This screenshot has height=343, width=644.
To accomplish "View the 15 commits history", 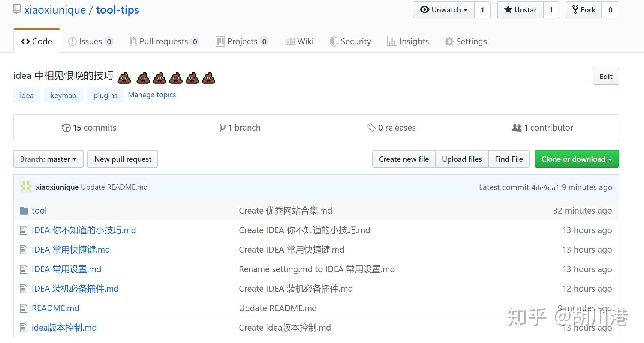I will (89, 128).
